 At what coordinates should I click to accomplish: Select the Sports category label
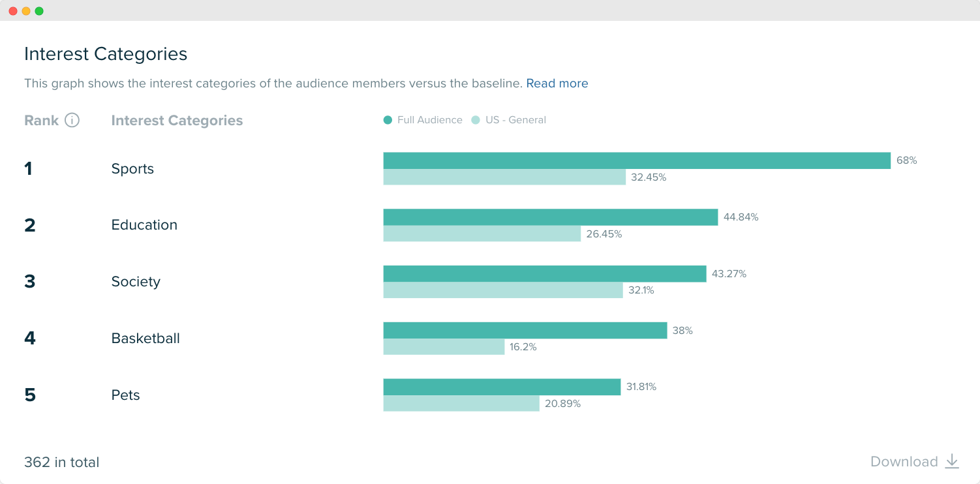132,168
